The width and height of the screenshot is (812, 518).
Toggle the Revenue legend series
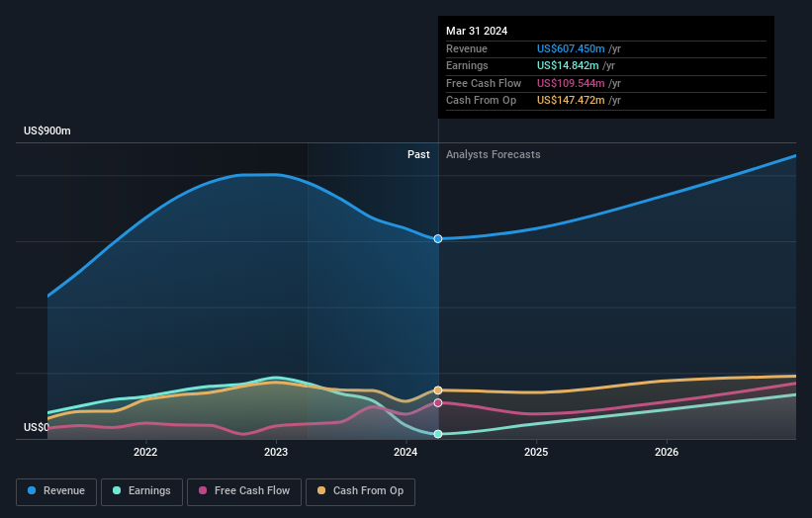coord(56,491)
